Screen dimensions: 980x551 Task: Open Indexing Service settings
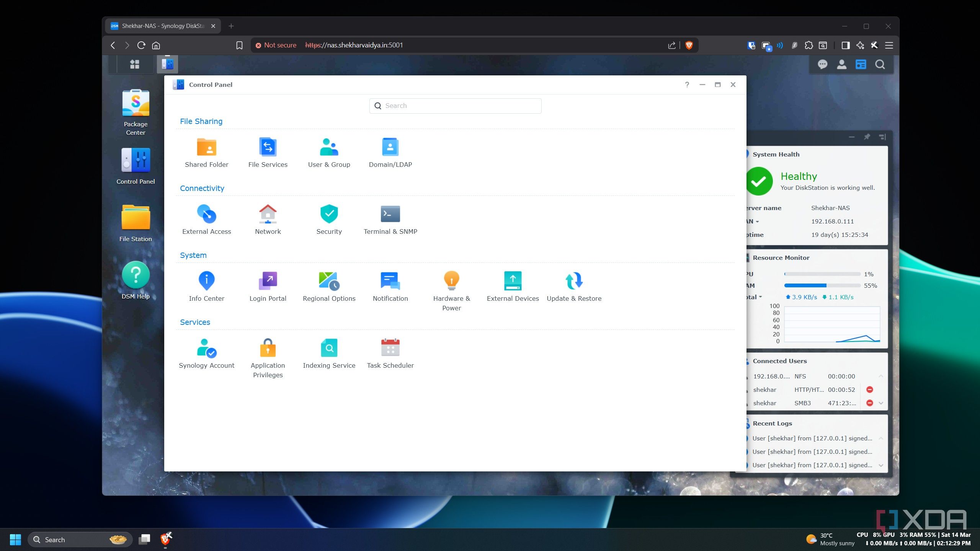(x=329, y=354)
